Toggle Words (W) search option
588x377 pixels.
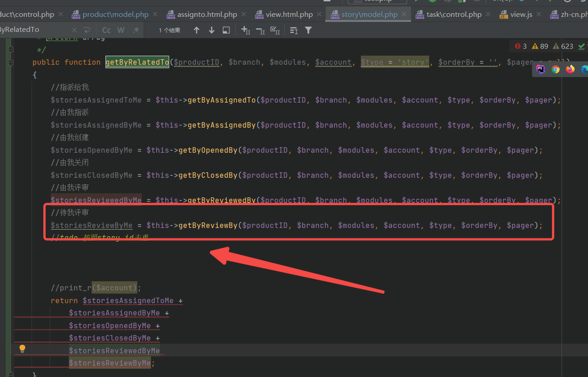pos(121,30)
